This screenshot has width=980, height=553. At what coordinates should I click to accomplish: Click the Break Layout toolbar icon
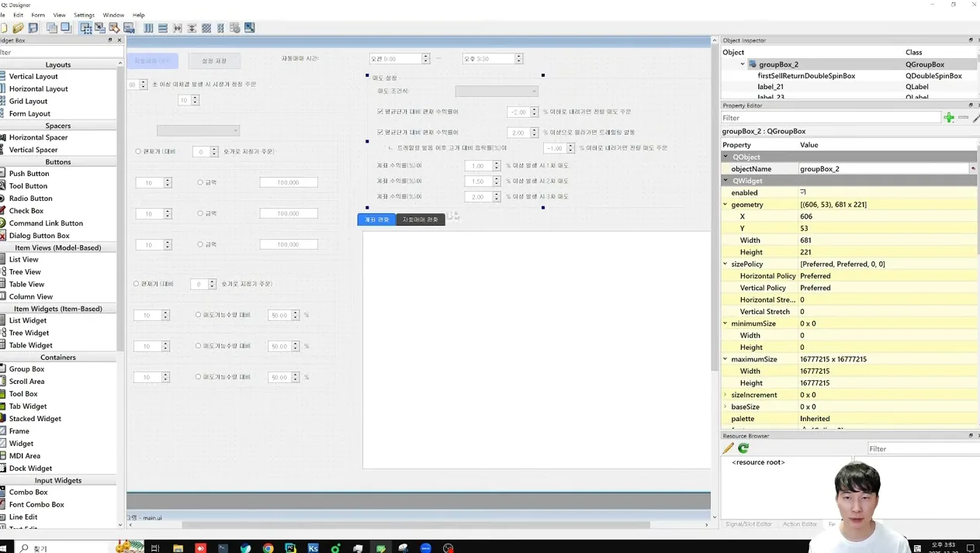235,28
